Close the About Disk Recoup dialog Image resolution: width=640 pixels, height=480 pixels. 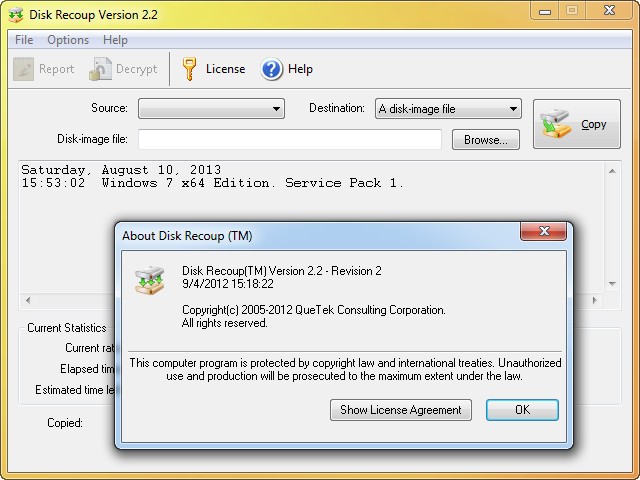pyautogui.click(x=543, y=231)
